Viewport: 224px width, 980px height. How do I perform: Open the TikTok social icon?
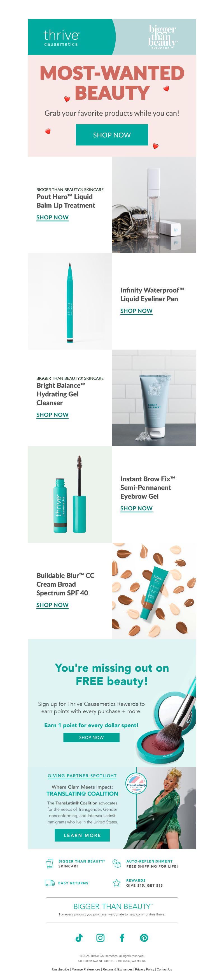pos(79,937)
